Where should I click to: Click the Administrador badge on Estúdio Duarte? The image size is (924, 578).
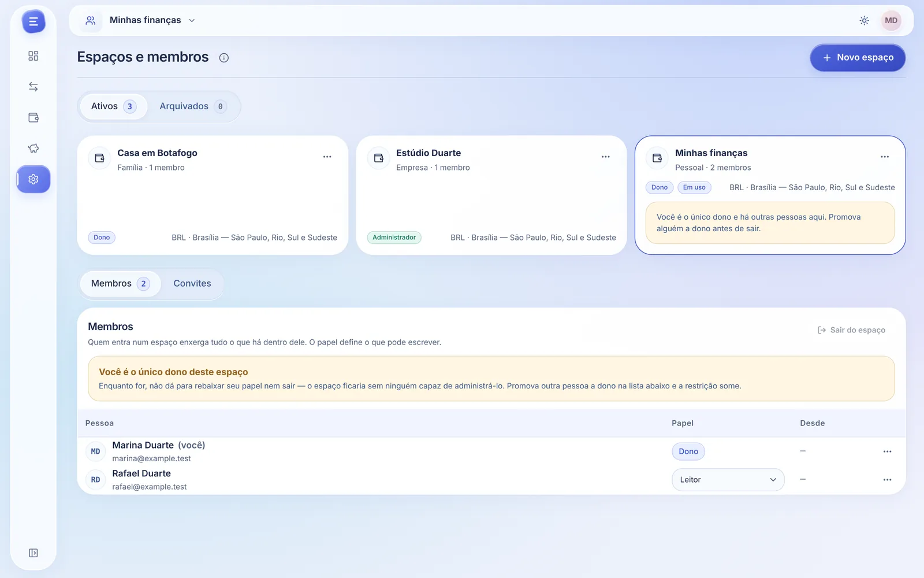coord(394,238)
